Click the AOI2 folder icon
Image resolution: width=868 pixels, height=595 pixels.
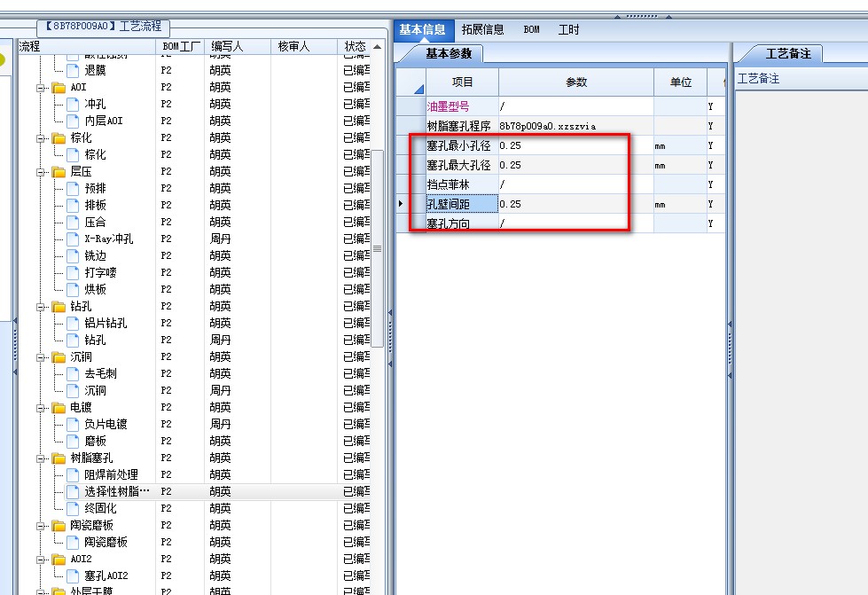[x=59, y=560]
